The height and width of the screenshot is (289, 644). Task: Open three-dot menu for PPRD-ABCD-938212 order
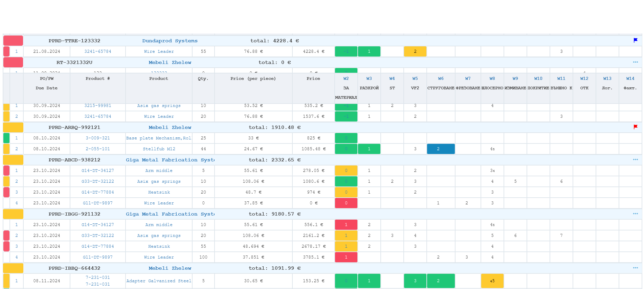[x=636, y=159]
